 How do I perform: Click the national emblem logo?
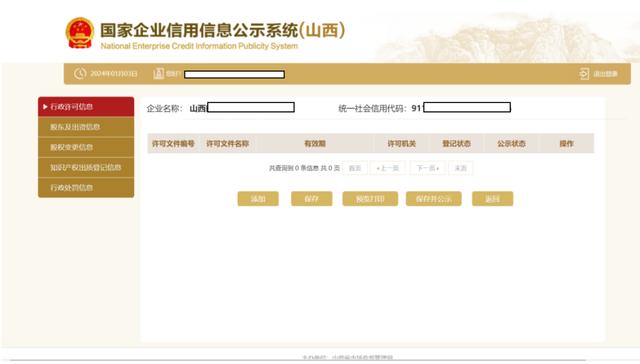(80, 33)
